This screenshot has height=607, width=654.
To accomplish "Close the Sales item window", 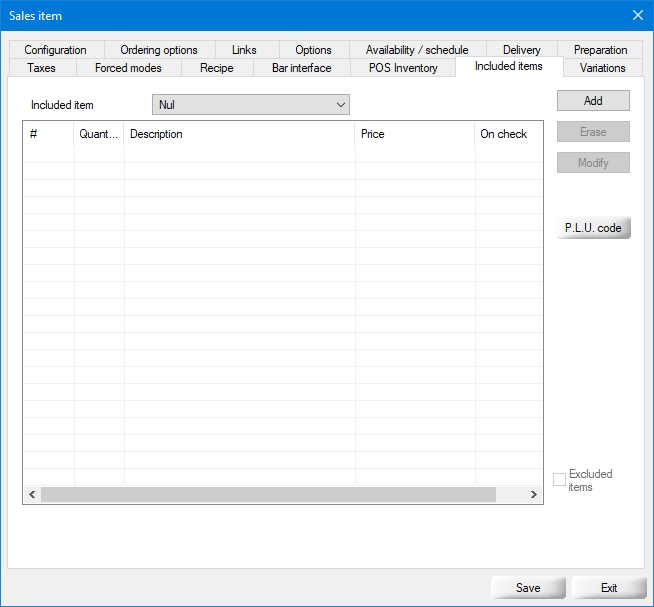I will pyautogui.click(x=637, y=14).
